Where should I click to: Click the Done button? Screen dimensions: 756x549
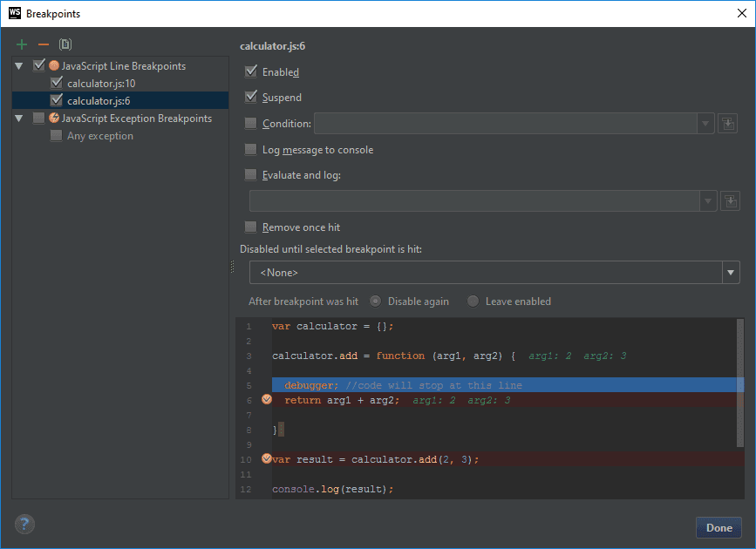[x=719, y=528]
